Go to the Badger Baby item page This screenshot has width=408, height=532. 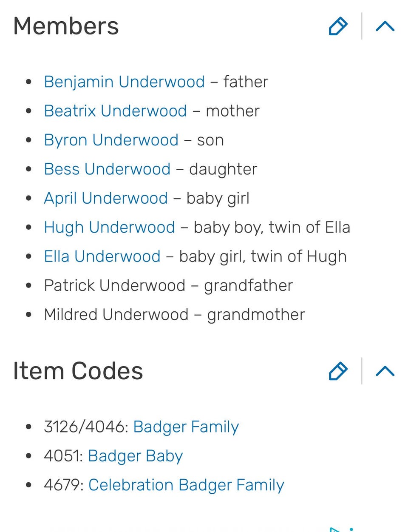point(135,456)
